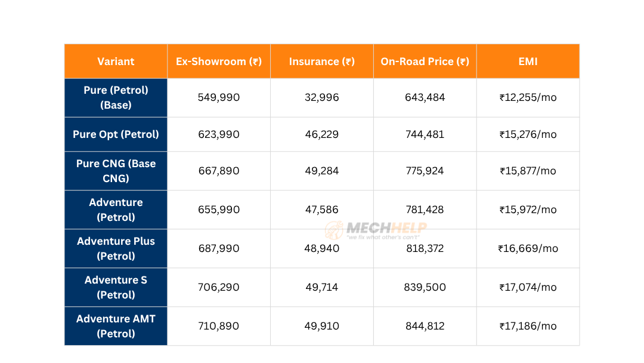Select the 46,229 insurance value
The image size is (644, 363).
point(322,134)
